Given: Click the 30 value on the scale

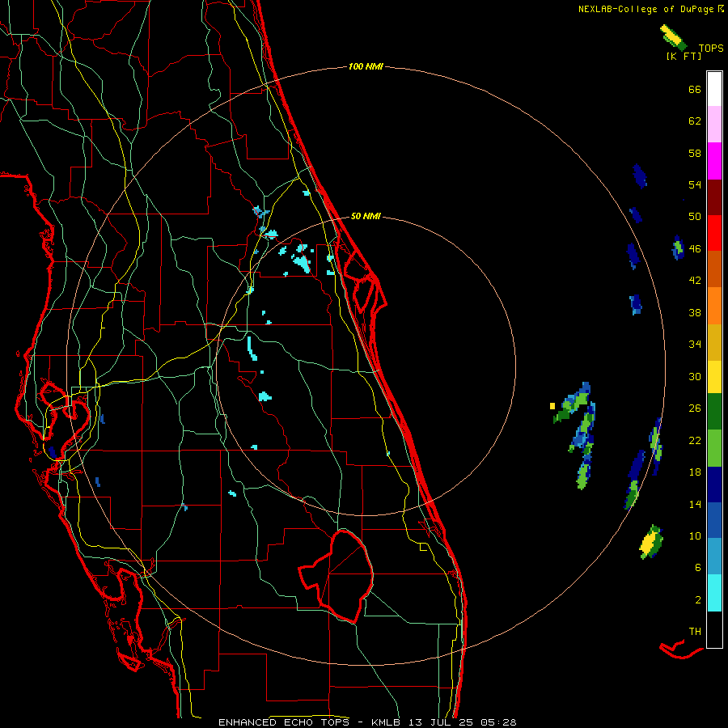Looking at the screenshot, I should (695, 376).
